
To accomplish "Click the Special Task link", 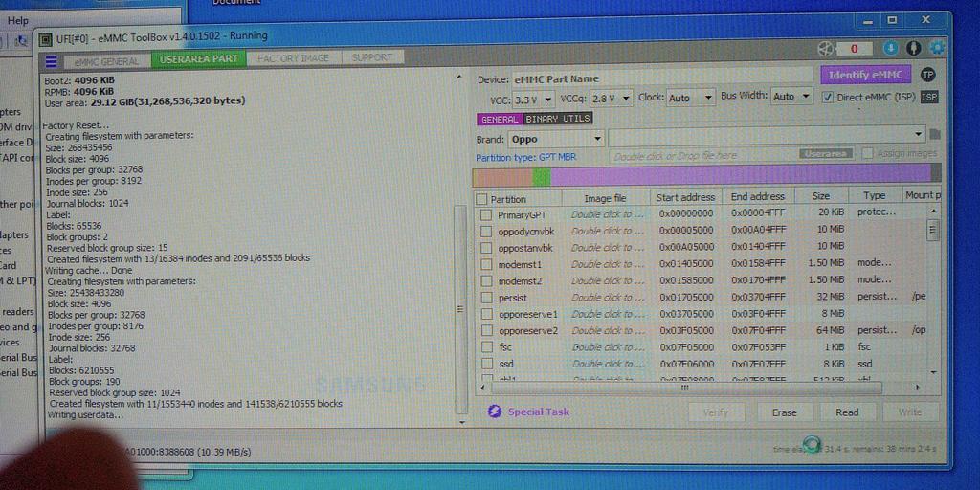I will click(x=539, y=412).
